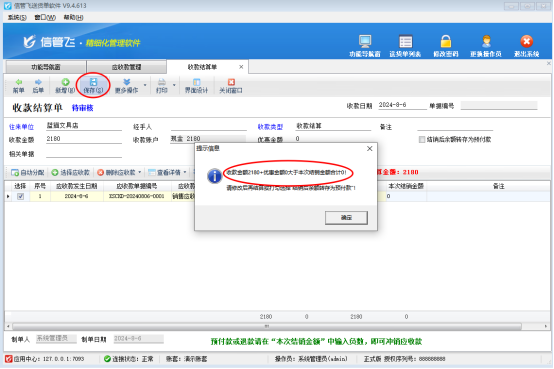Expand the 删除应收款 dropdown arrow

pos(140,172)
